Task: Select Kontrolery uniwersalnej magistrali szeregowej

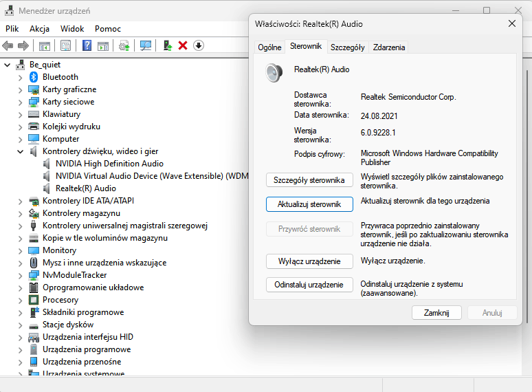Action: point(125,226)
